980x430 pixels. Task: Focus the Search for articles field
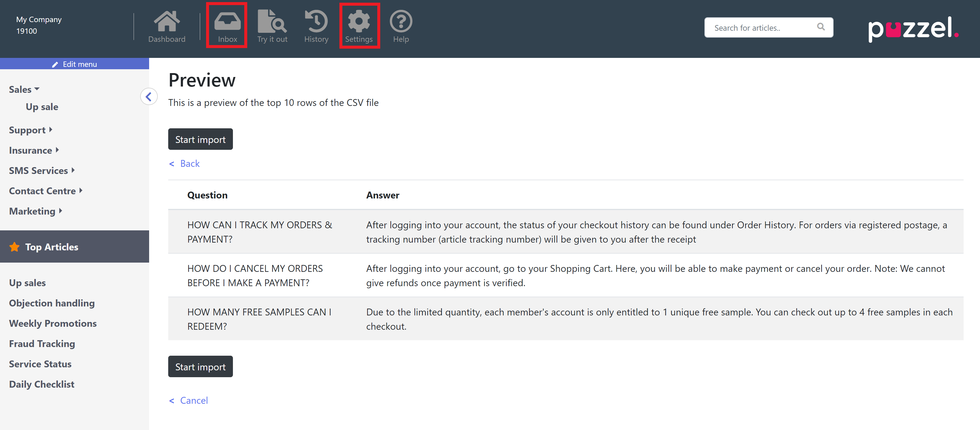point(761,28)
